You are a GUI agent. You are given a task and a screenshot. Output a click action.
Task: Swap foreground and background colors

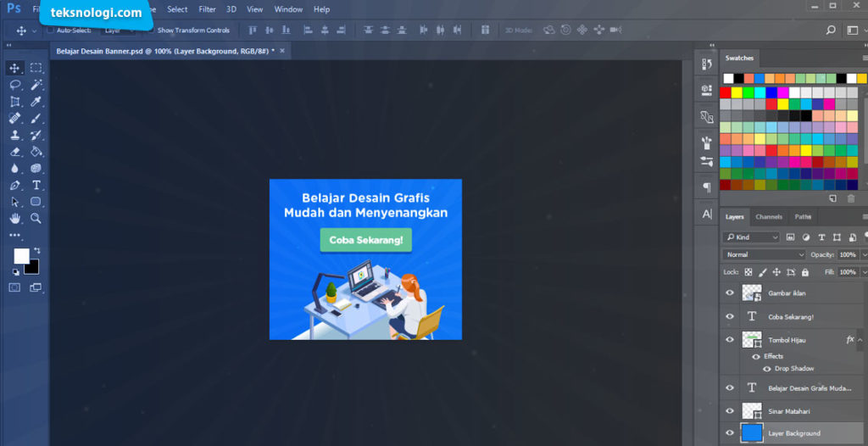click(37, 250)
